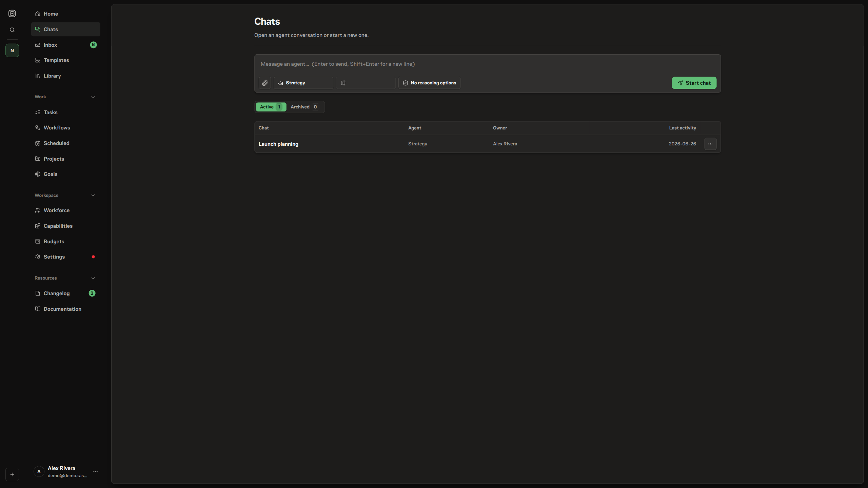Click the Chats page heading

(x=267, y=21)
